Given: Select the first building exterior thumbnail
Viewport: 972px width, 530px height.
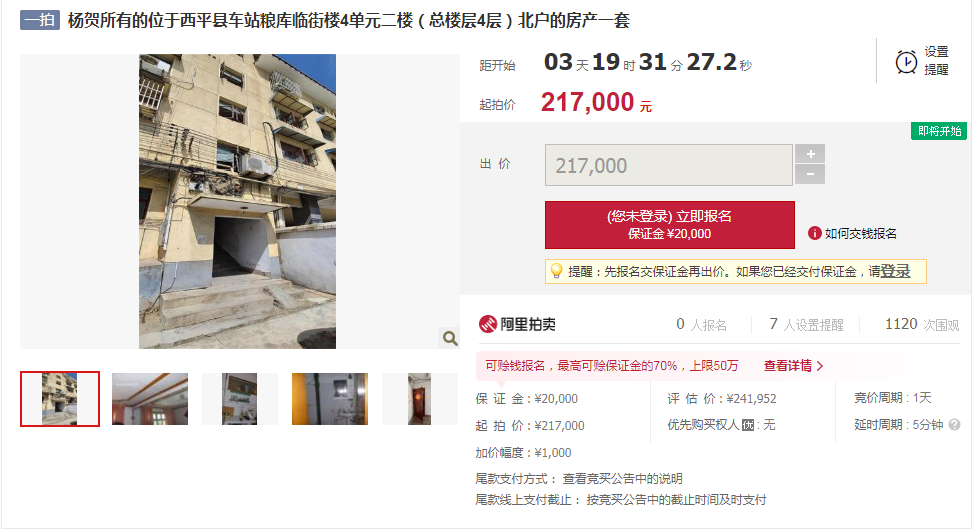Looking at the screenshot, I should 60,399.
